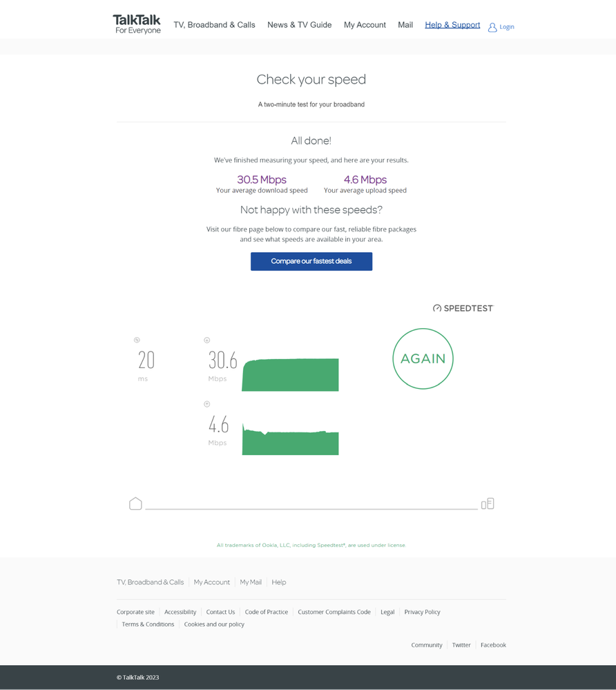This screenshot has width=616, height=690.
Task: Open the Privacy Policy footer link
Action: 422,612
